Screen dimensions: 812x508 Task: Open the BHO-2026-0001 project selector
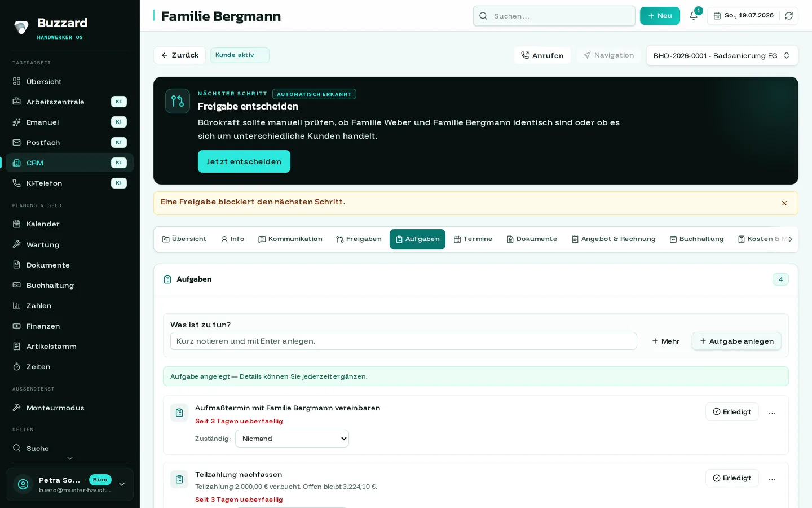coord(722,55)
